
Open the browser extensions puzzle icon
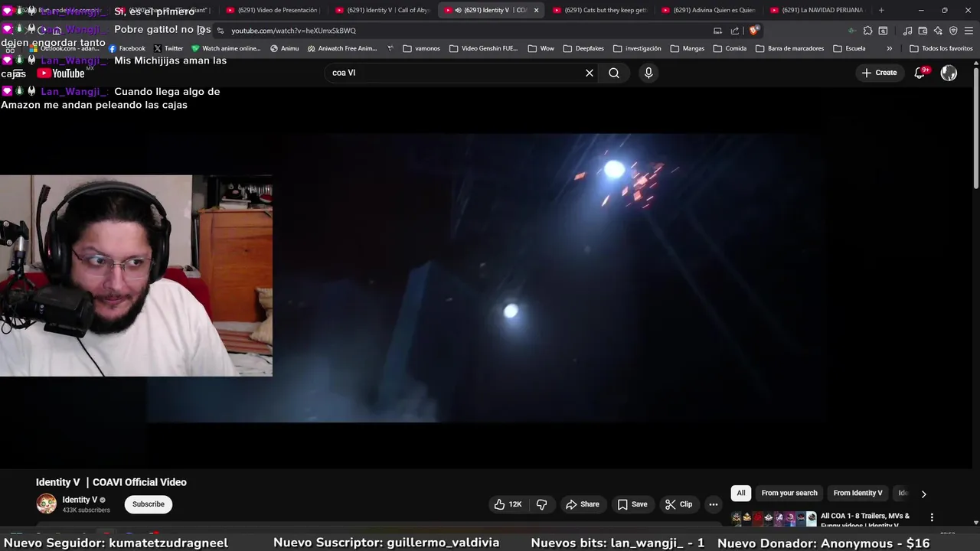tap(867, 31)
